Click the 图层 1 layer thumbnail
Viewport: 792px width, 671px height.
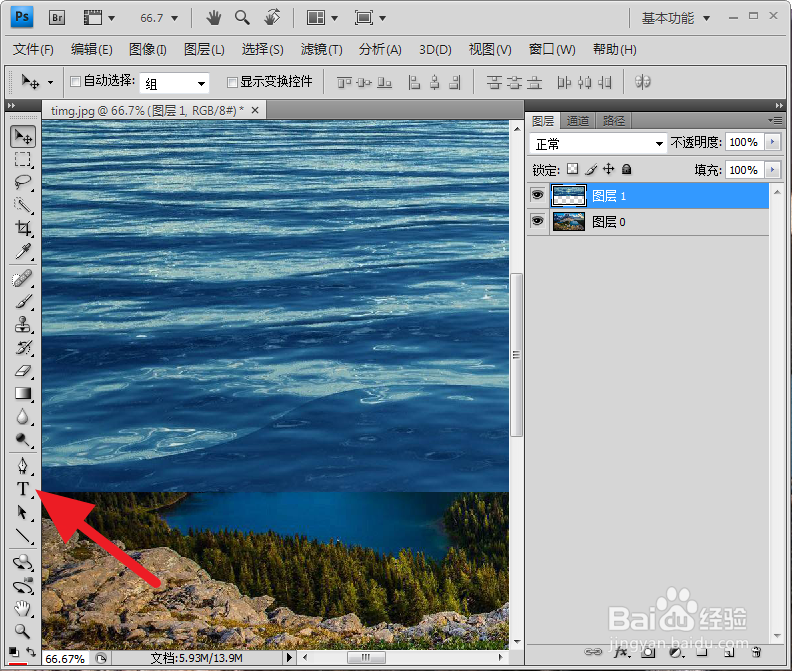[x=569, y=196]
